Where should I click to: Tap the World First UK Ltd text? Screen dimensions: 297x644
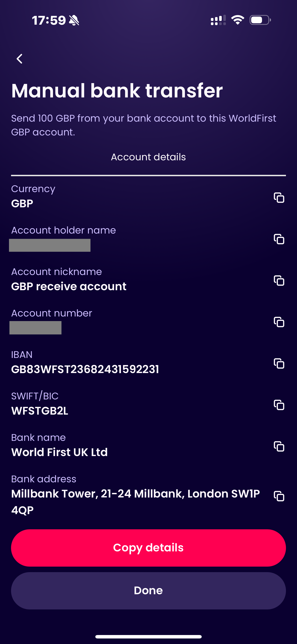click(x=59, y=452)
